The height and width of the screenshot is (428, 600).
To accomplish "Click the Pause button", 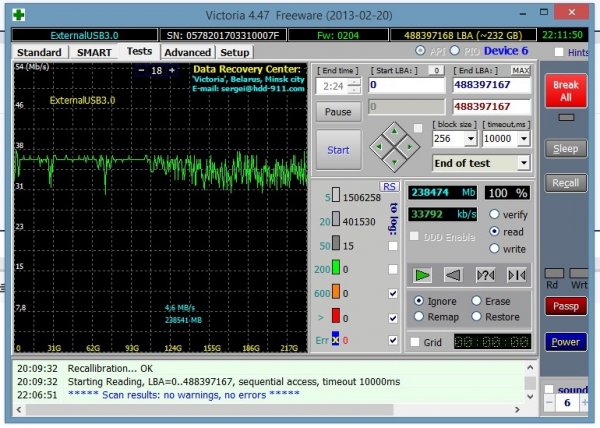I will pyautogui.click(x=337, y=112).
